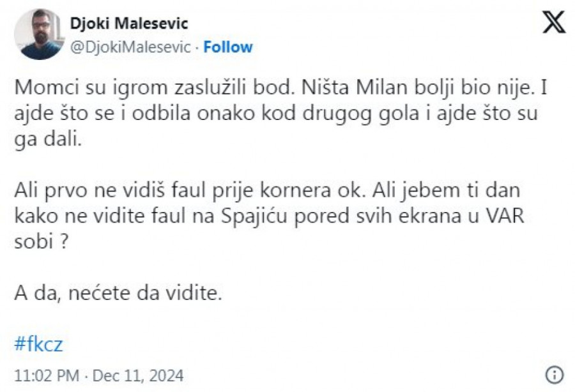
Task: Click the tweet info circle icon
Action: tap(554, 374)
